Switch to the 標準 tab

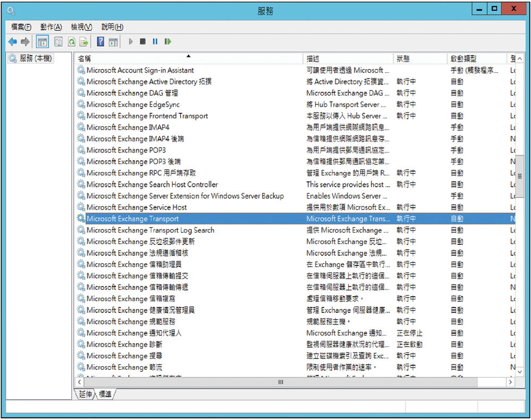tap(105, 394)
